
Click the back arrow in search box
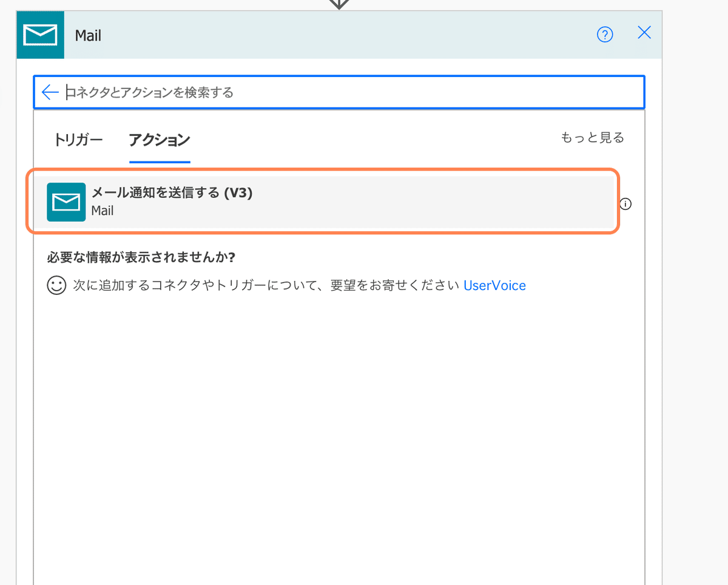(x=50, y=92)
